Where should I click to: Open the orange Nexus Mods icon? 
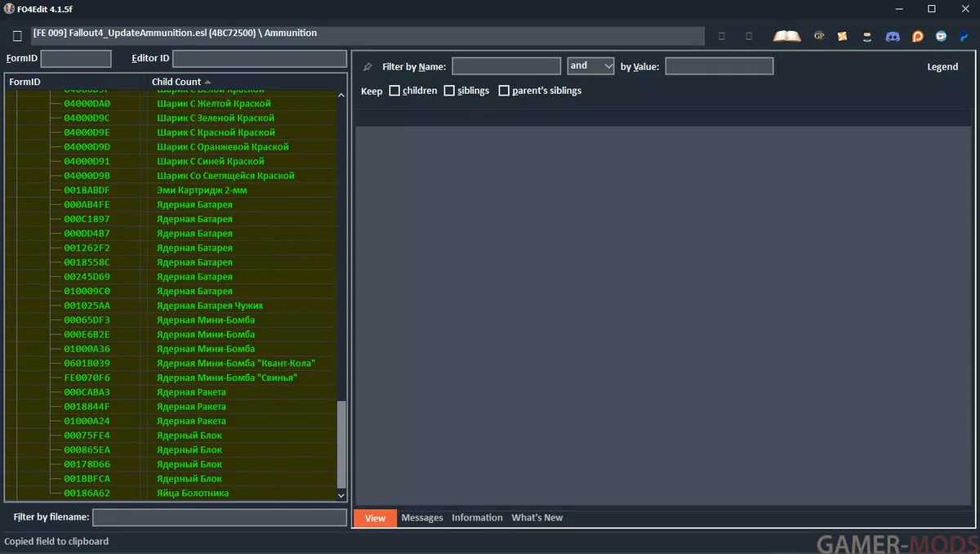pos(844,36)
